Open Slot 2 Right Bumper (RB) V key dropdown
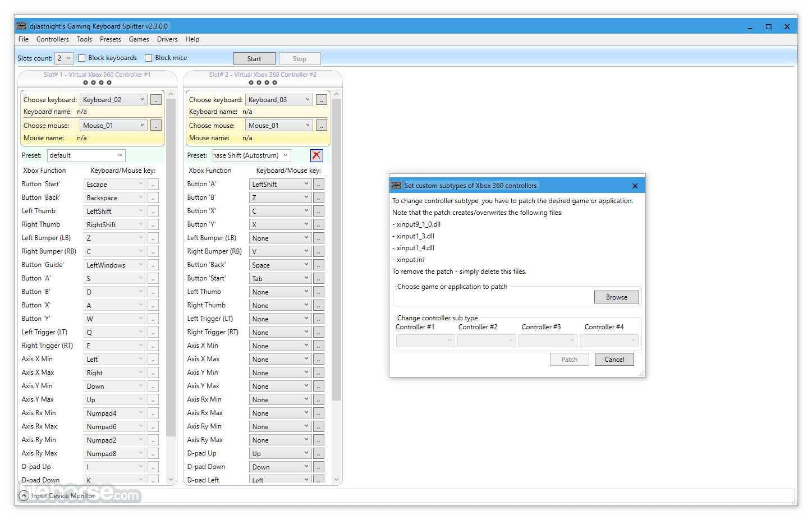 (280, 251)
